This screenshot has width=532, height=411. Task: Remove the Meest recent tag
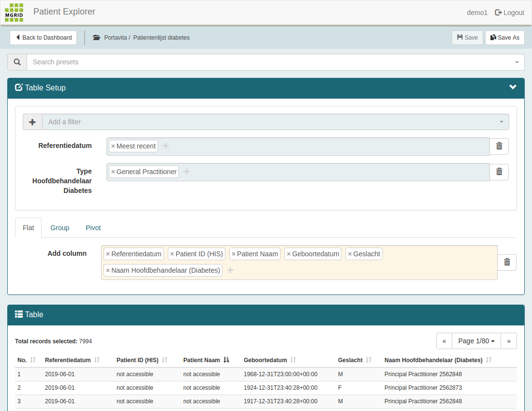pos(113,146)
